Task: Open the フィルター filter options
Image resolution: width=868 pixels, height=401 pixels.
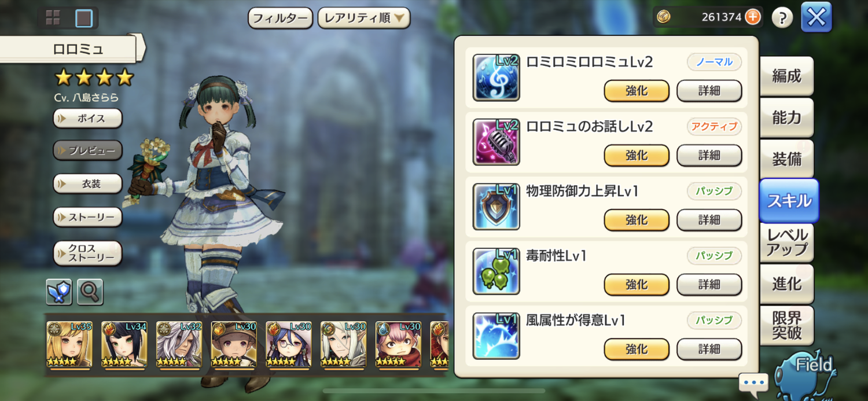Action: click(x=281, y=18)
